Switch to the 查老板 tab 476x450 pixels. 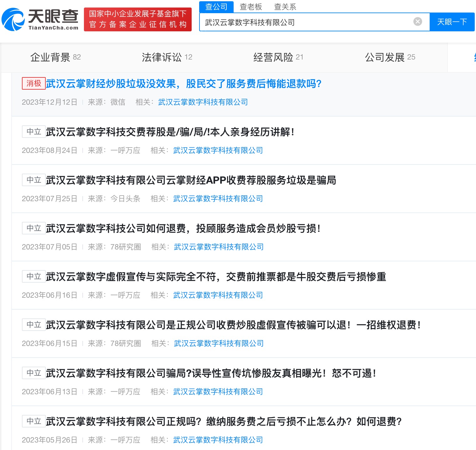tap(251, 7)
